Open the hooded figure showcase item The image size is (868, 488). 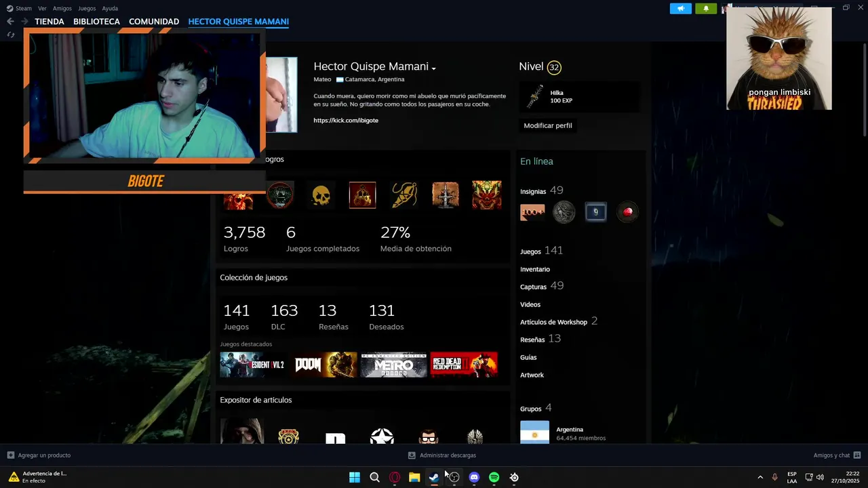pos(241,431)
